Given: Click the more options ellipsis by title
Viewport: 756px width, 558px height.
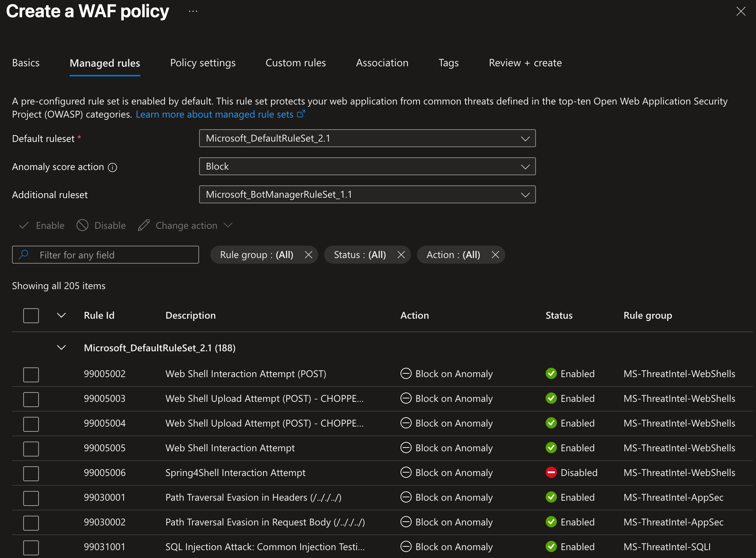Looking at the screenshot, I should point(193,11).
